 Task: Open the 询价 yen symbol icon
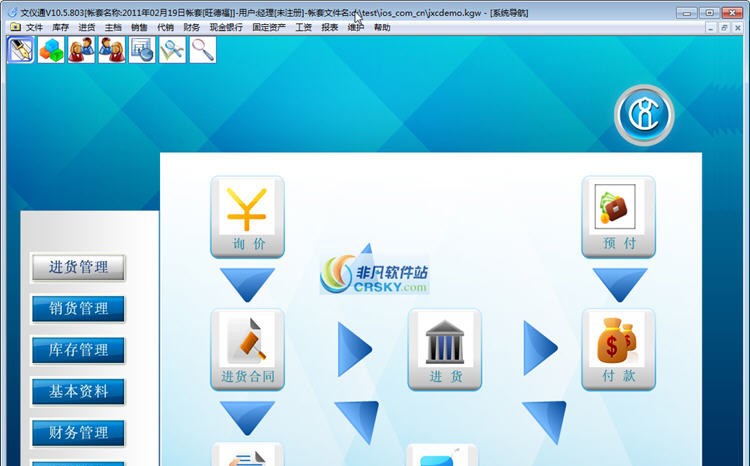(x=247, y=217)
